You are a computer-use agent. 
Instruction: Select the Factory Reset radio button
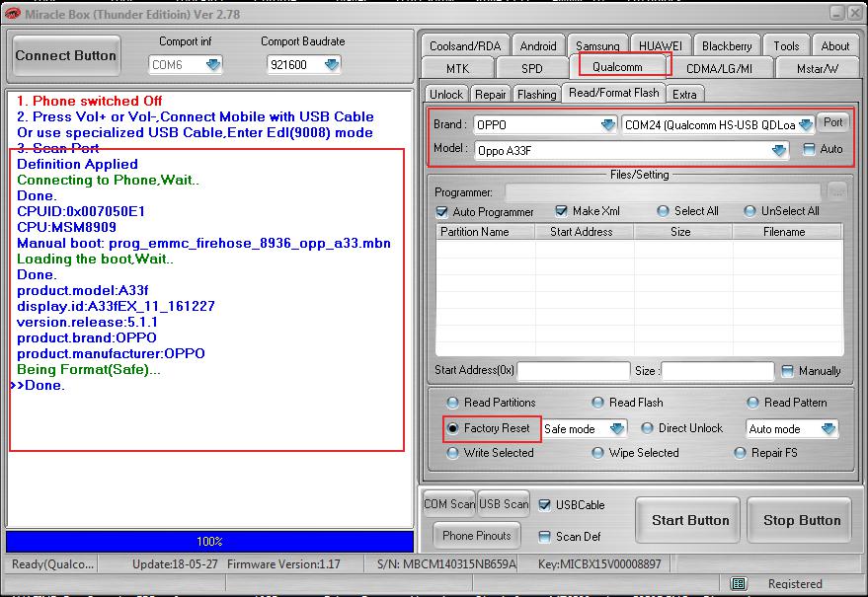tap(453, 428)
